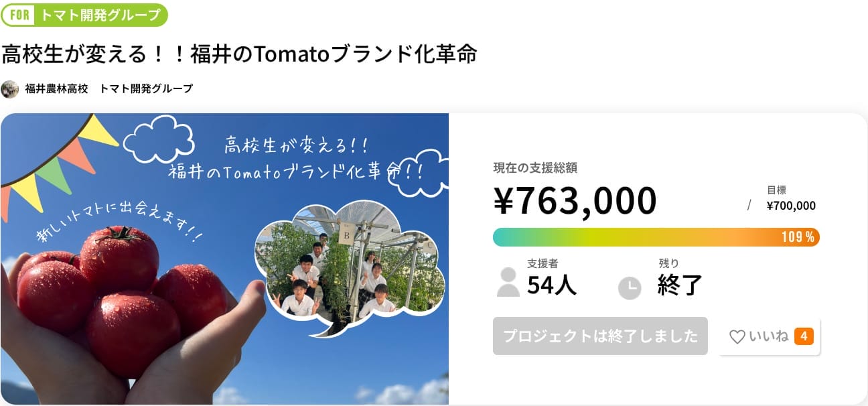
Task: Click the tomatoes in the project image
Action: click(121, 295)
